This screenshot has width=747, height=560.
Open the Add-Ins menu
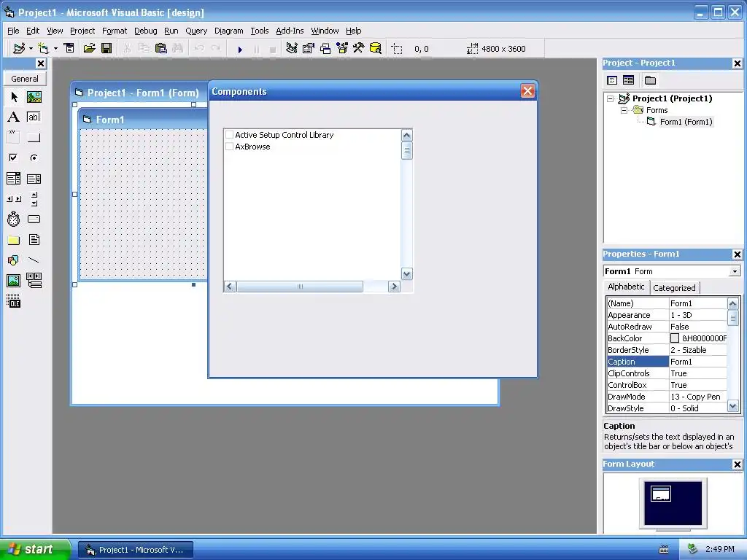pos(290,31)
